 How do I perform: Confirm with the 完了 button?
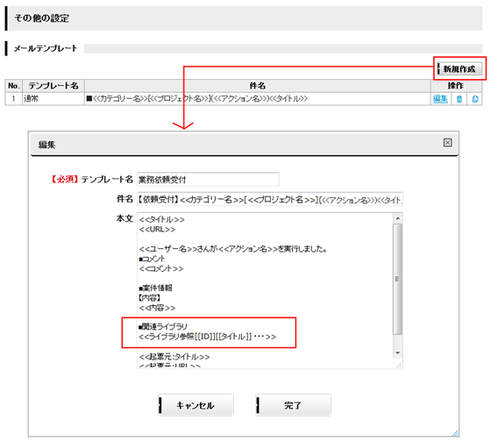point(293,405)
